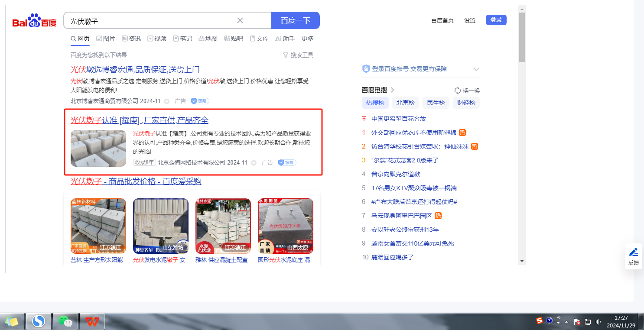Open WPS Office from the taskbar
The height and width of the screenshot is (330, 644).
(91, 321)
